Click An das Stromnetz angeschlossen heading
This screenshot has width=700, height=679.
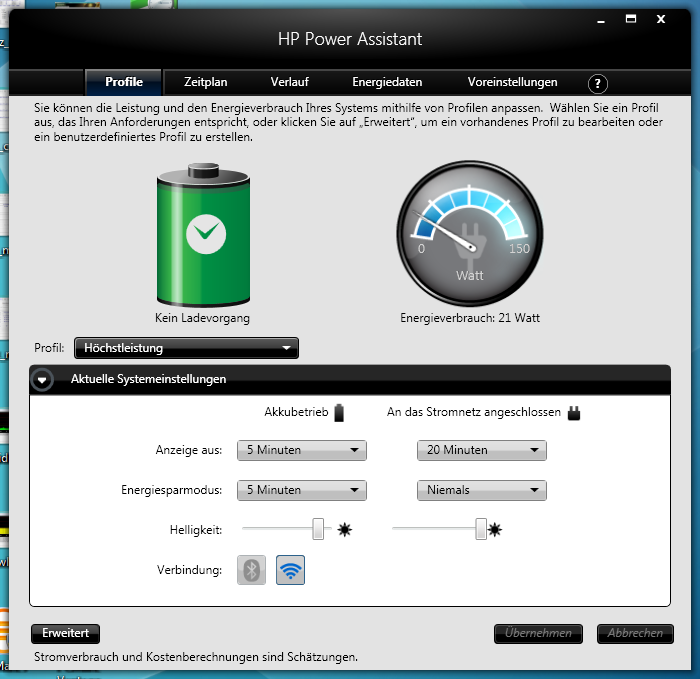point(474,412)
